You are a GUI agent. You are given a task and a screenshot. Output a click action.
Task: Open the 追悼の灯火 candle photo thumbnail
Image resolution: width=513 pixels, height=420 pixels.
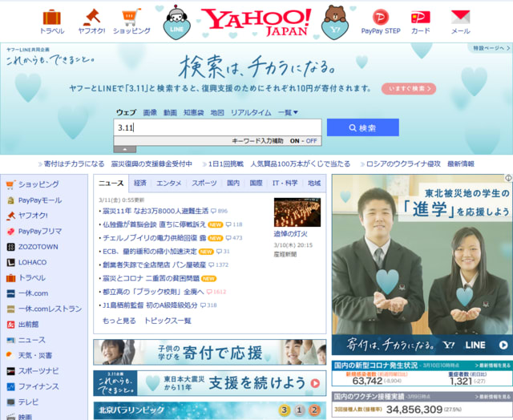(297, 212)
